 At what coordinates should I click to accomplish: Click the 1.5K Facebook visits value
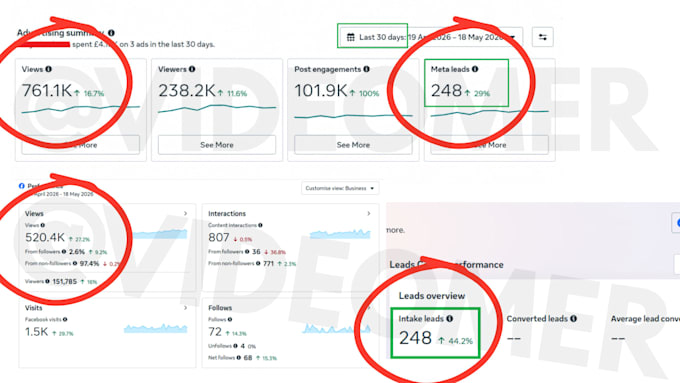(x=36, y=332)
